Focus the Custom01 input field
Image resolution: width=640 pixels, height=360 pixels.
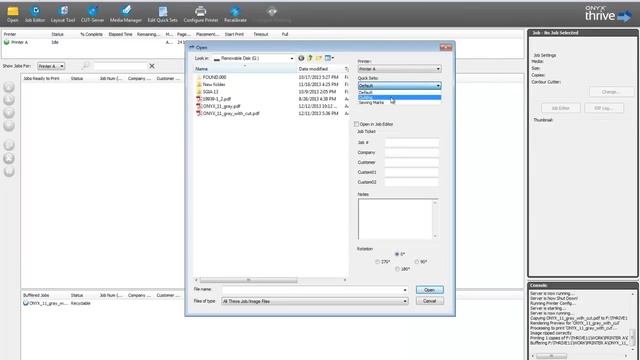[412, 172]
